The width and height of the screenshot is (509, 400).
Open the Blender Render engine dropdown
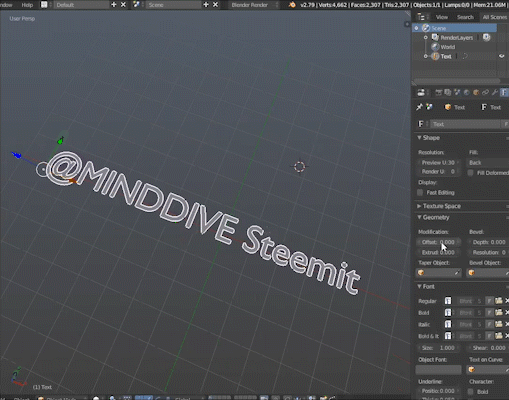coord(254,5)
